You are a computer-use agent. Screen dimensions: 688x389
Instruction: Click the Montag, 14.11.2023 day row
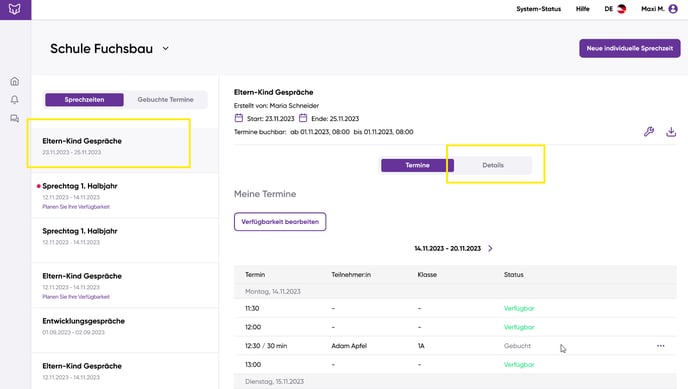pos(455,291)
